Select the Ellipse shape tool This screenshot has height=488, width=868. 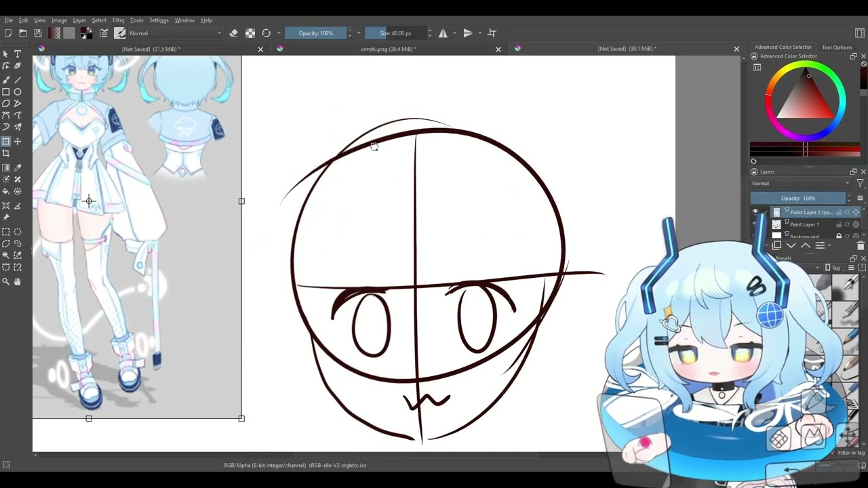coord(18,91)
